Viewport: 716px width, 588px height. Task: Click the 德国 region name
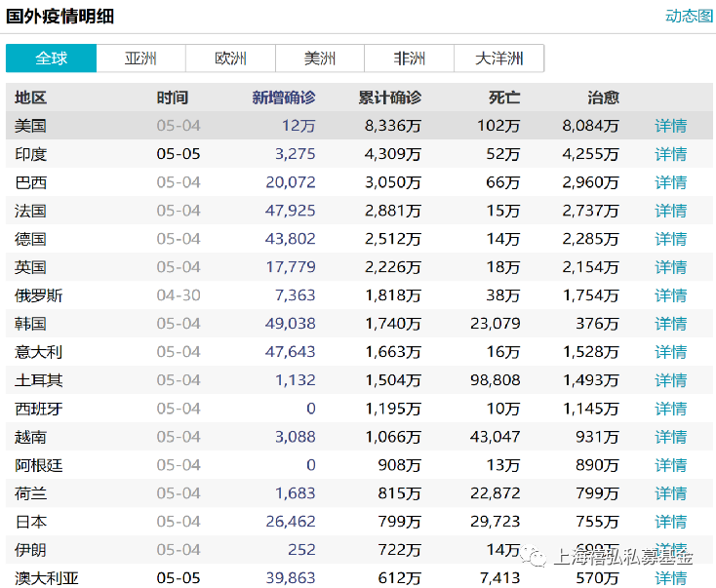(30, 239)
